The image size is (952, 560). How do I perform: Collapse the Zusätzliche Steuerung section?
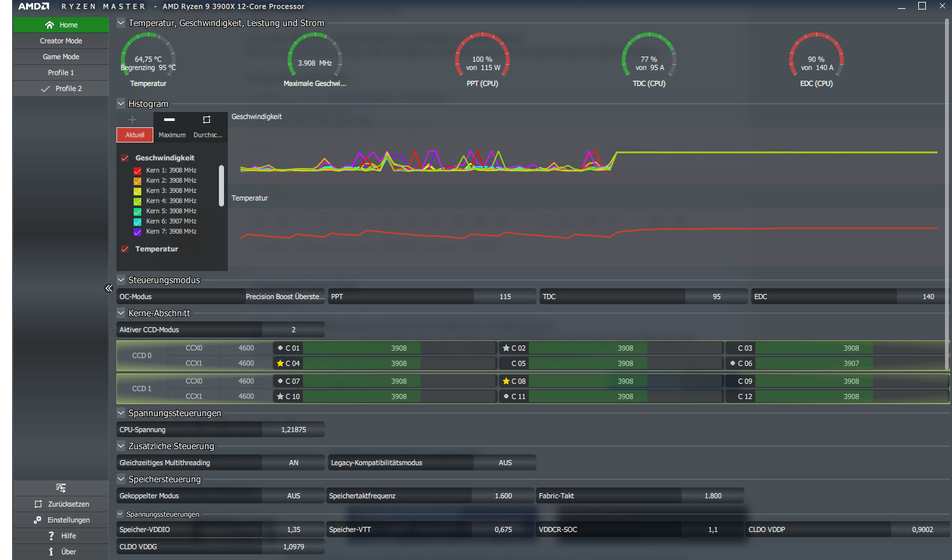(121, 445)
